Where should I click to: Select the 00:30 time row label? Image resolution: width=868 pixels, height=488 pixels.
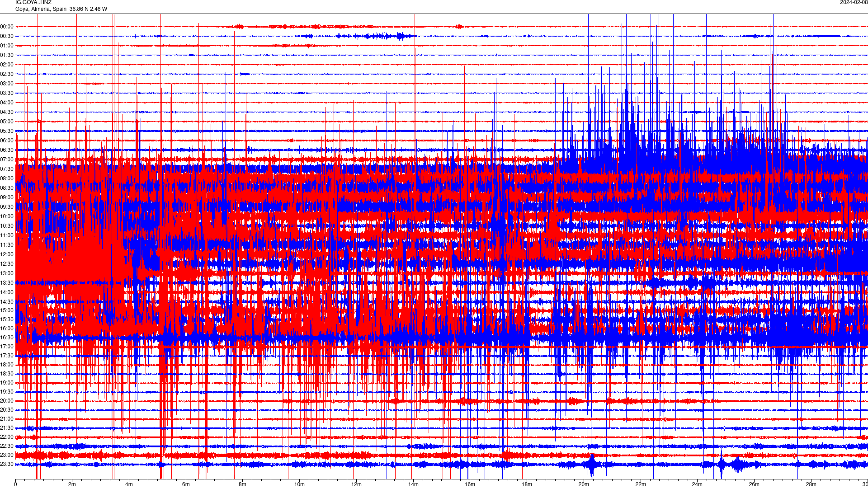[7, 36]
